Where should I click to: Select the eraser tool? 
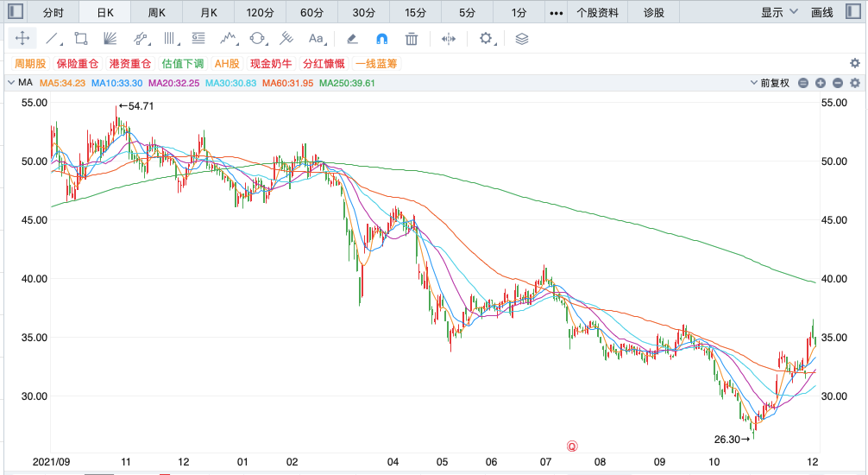[351, 39]
